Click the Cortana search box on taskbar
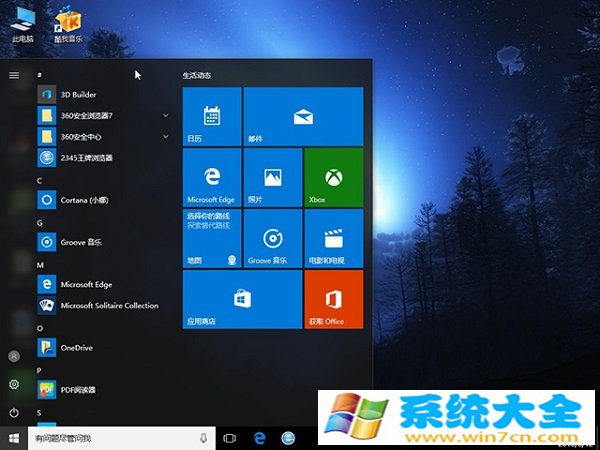 (x=115, y=438)
